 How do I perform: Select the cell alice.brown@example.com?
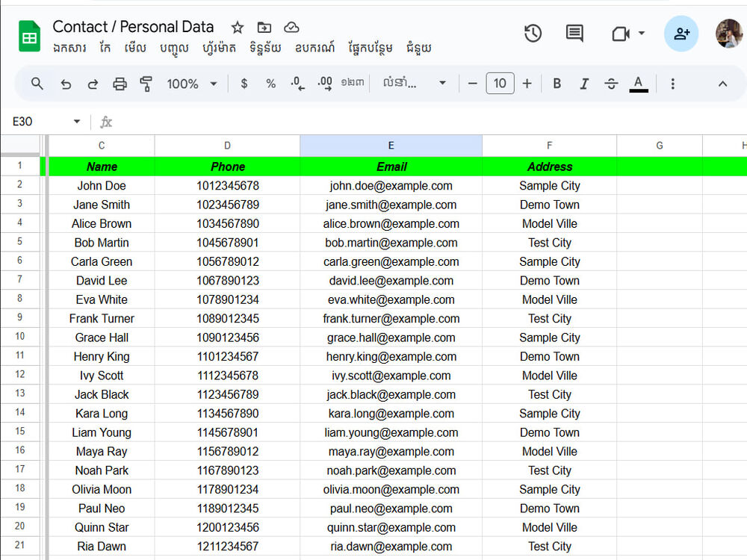[x=391, y=223]
